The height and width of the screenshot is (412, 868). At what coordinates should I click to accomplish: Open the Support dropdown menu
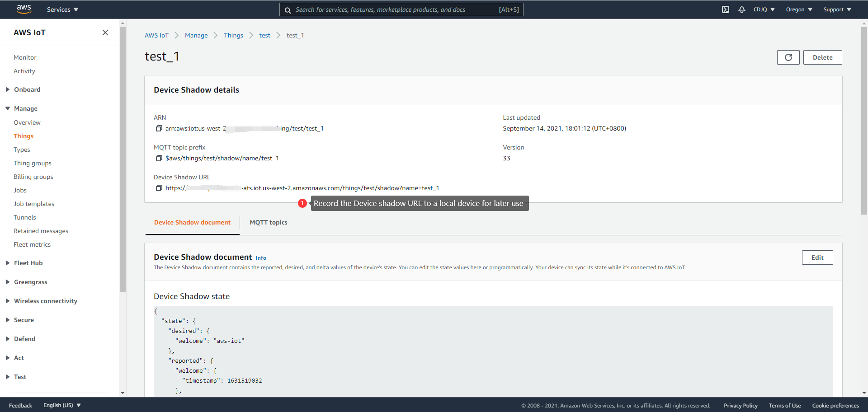click(x=837, y=9)
